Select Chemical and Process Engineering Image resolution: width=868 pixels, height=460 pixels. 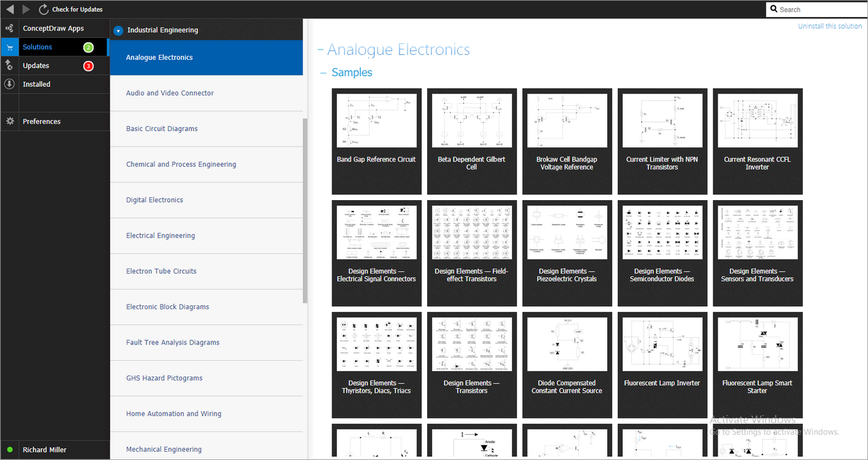tap(206, 164)
